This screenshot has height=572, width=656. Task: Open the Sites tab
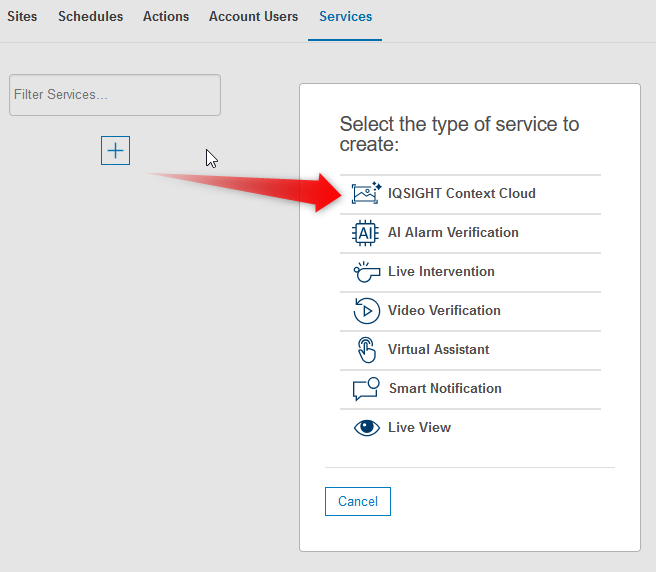(x=22, y=16)
